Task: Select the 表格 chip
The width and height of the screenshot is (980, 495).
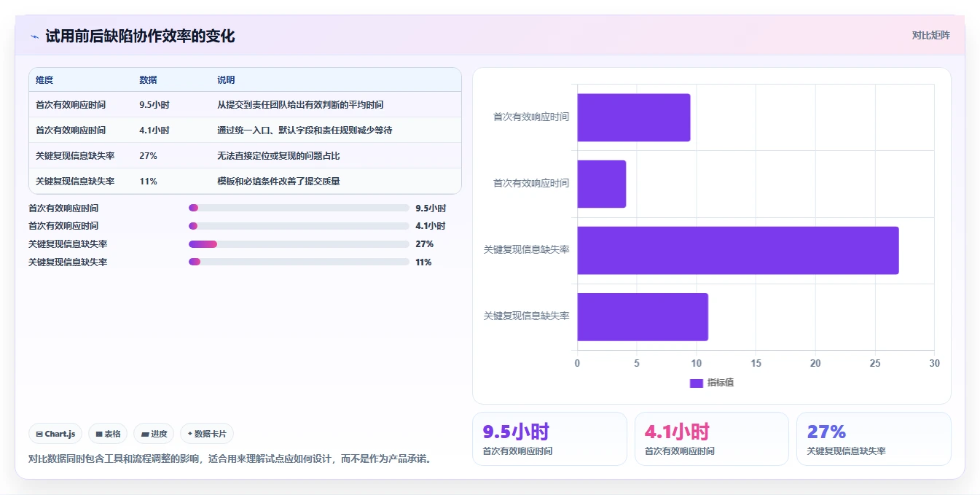Action: 108,434
